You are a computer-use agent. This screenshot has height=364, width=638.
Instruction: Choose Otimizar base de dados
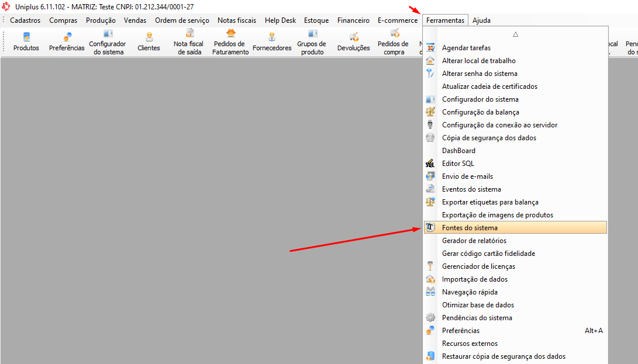point(516,305)
